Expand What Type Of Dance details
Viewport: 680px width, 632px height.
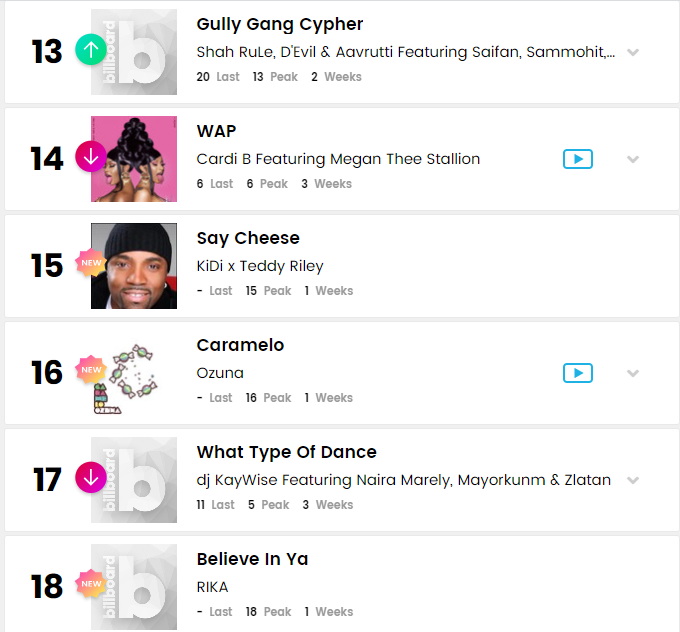coord(633,480)
